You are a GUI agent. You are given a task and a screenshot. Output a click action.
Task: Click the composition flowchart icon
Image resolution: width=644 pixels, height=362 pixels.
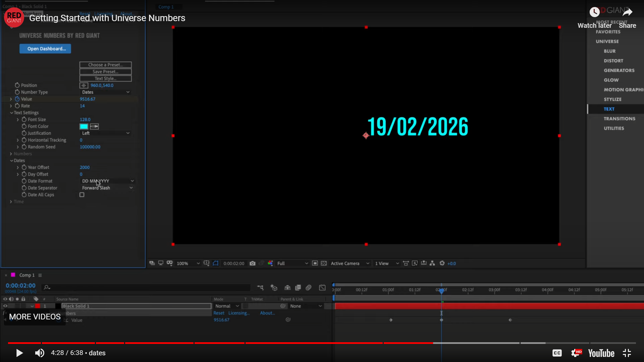(432, 263)
